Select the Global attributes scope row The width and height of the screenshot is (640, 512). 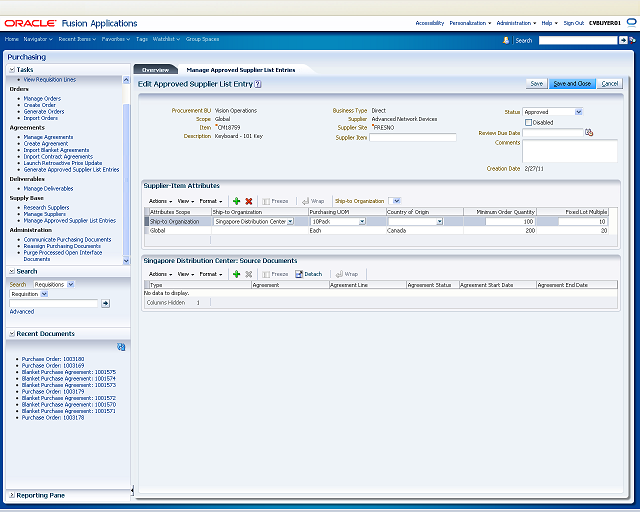click(x=376, y=231)
